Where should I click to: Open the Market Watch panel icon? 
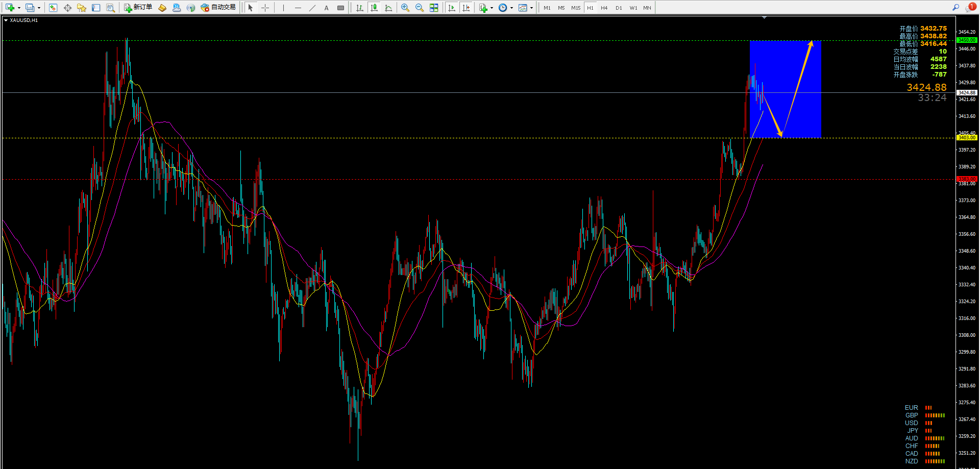point(53,8)
